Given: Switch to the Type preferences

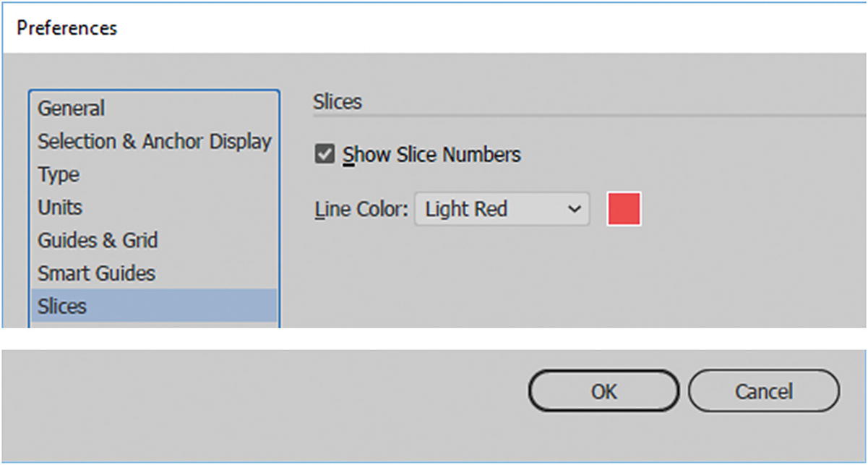Looking at the screenshot, I should (59, 175).
